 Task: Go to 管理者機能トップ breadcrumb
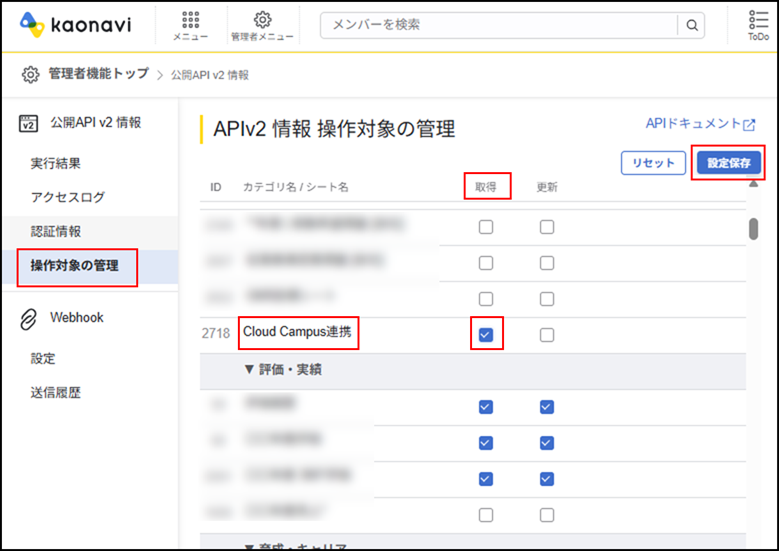(98, 74)
